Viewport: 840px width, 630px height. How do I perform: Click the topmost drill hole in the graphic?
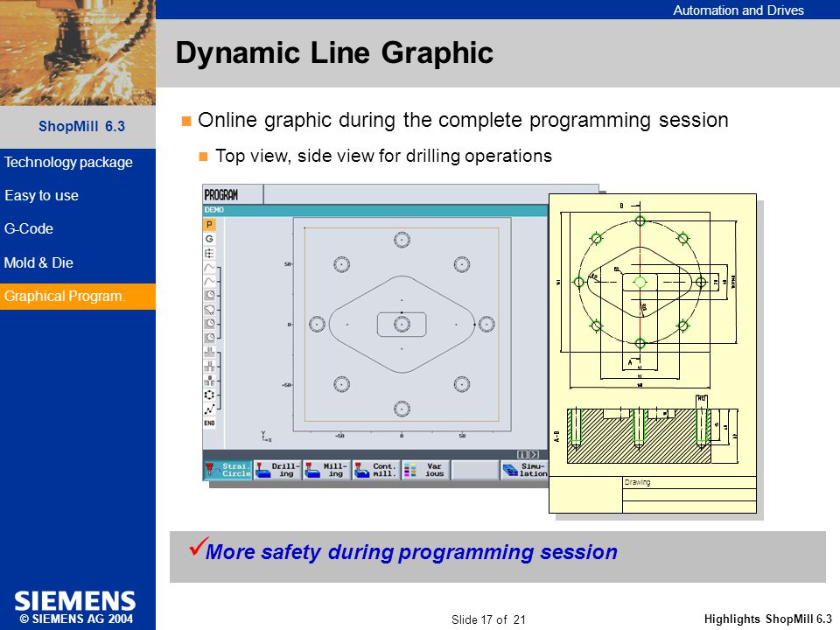pos(402,240)
